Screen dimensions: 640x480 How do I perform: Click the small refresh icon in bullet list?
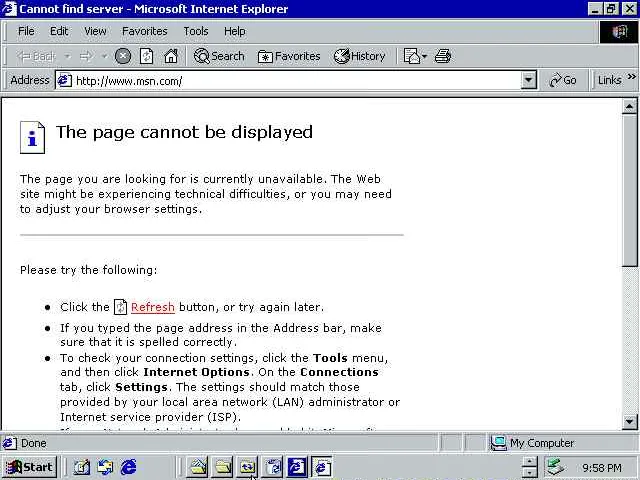[120, 307]
